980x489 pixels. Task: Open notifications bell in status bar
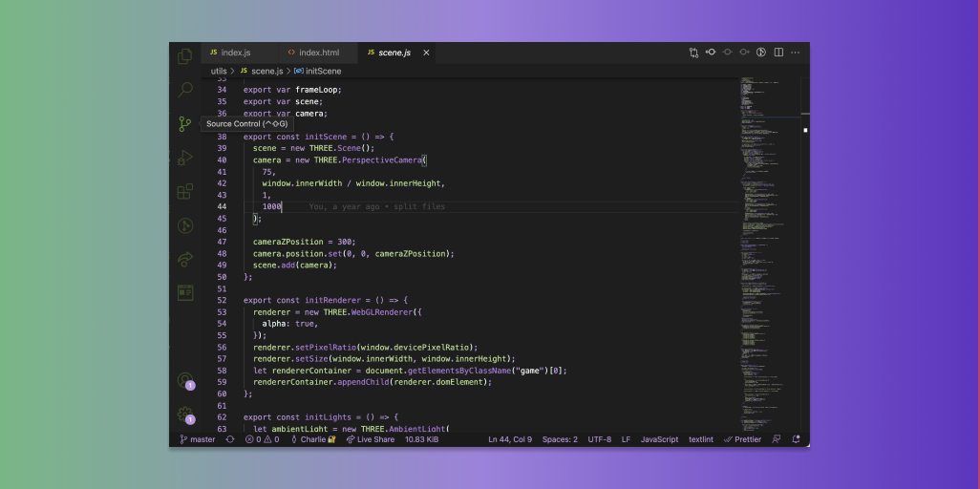coord(796,439)
